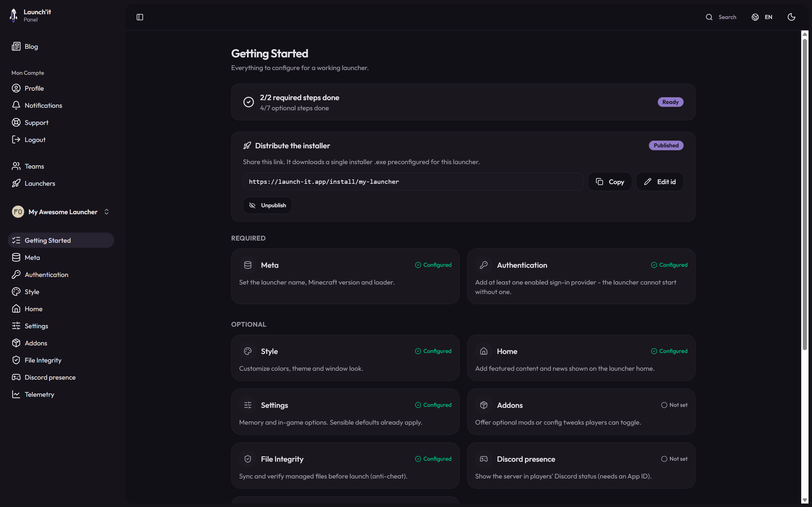Open Addons package icon in sidebar

(16, 343)
